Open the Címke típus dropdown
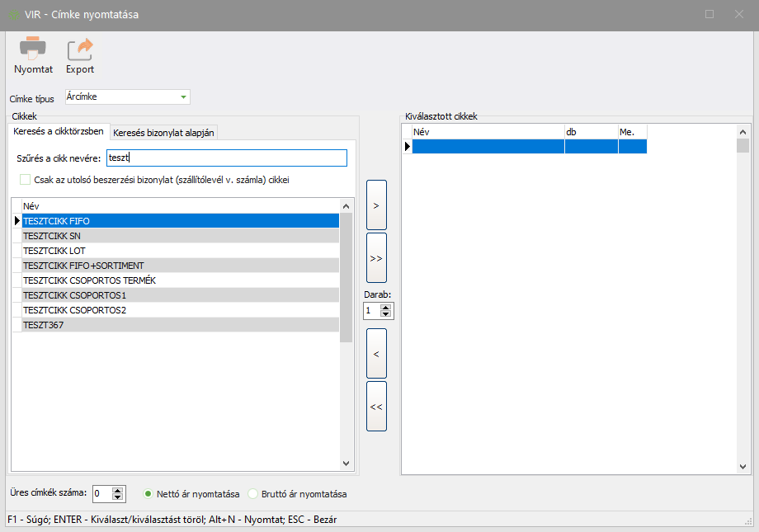759x532 pixels. tap(182, 97)
